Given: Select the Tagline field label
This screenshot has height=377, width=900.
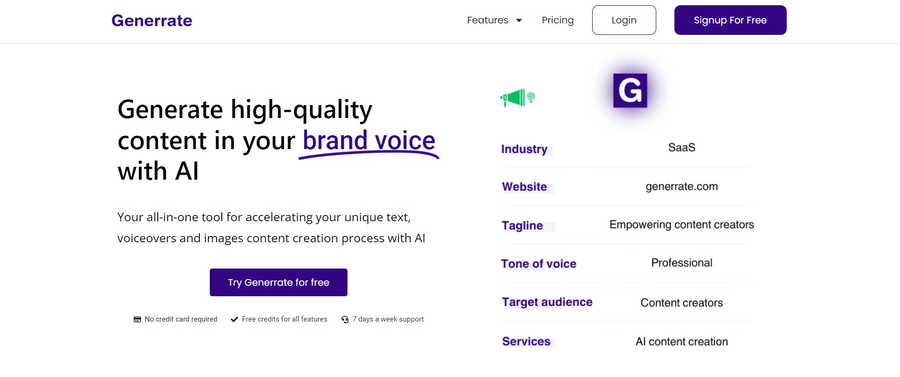Looking at the screenshot, I should pos(522,226).
